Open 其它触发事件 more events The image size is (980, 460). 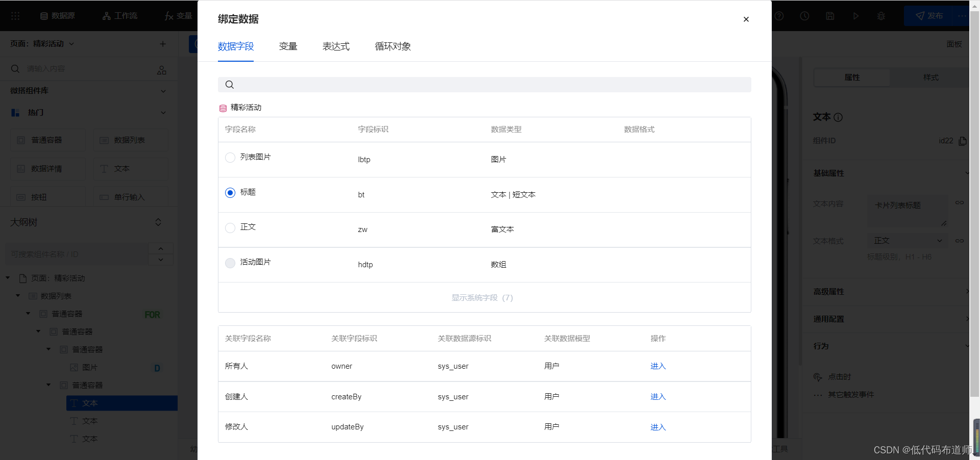click(x=844, y=395)
